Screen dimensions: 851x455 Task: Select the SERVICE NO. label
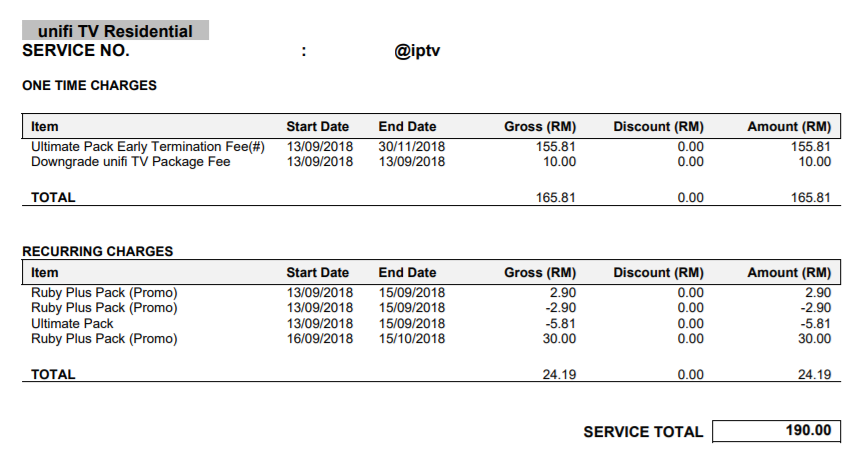[76, 50]
